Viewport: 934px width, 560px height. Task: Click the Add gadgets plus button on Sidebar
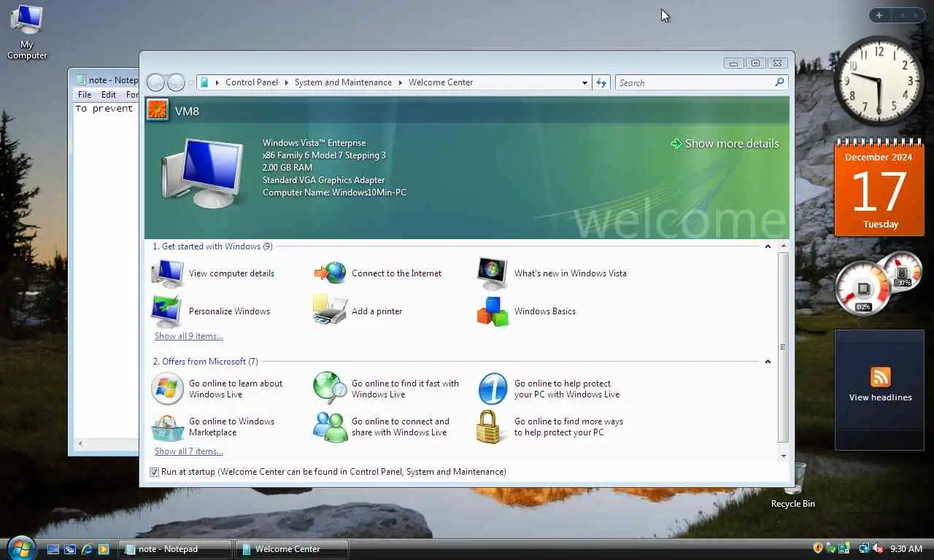point(879,15)
